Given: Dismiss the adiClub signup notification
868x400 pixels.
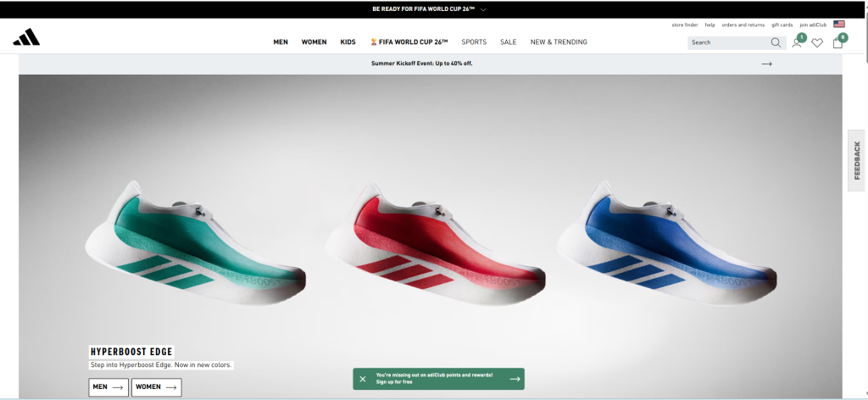Looking at the screenshot, I should pos(363,379).
